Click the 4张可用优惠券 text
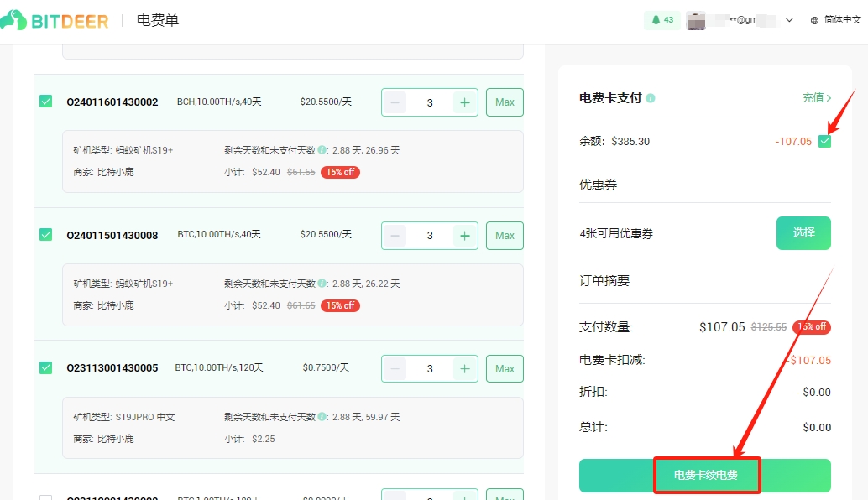The image size is (868, 500). coord(616,233)
